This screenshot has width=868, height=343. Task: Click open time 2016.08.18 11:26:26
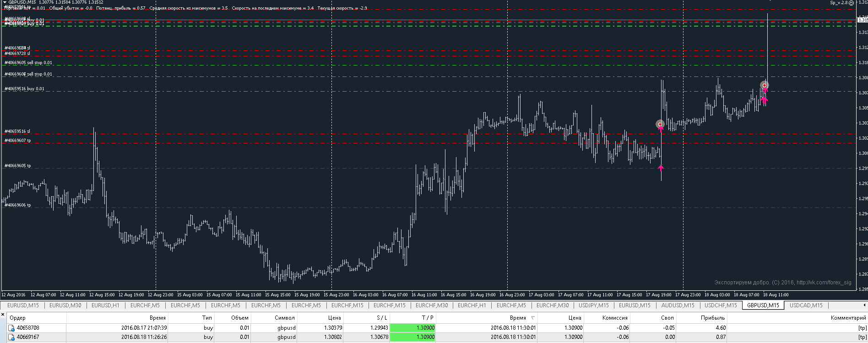click(x=144, y=337)
